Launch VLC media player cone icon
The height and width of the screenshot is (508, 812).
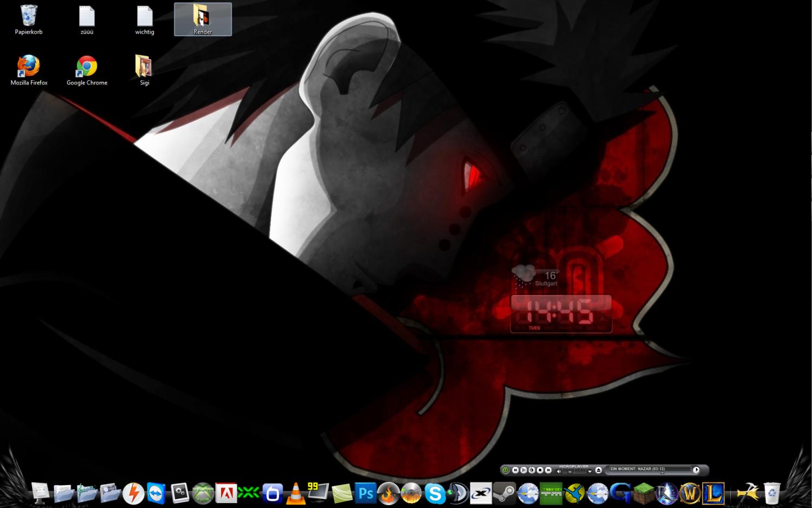click(x=296, y=493)
